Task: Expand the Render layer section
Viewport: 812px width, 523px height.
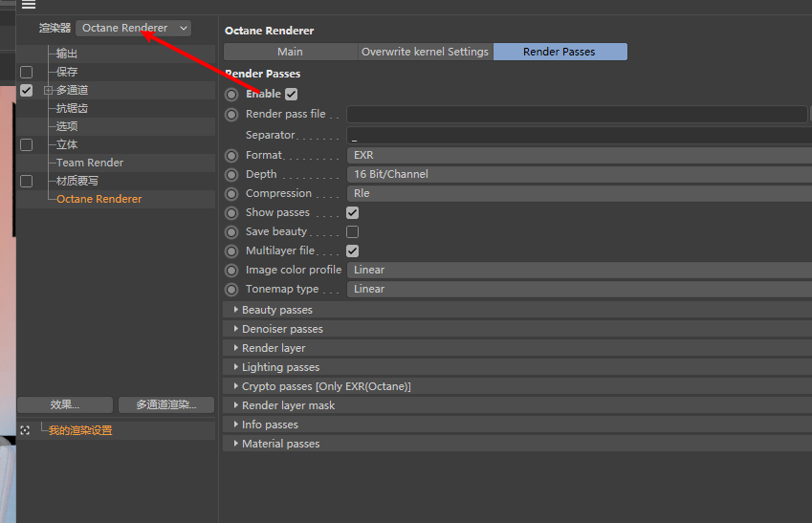Action: point(517,348)
